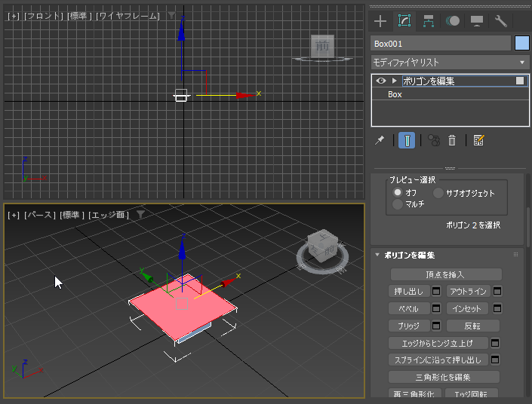Click the 頂点を挿入 button

click(446, 274)
